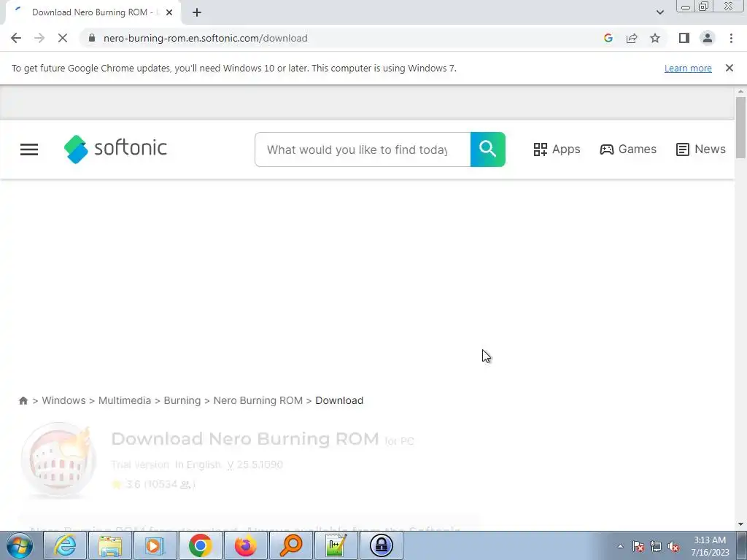Select the Download Nero Burning ROM tab
This screenshot has width=747, height=560.
[x=93, y=12]
